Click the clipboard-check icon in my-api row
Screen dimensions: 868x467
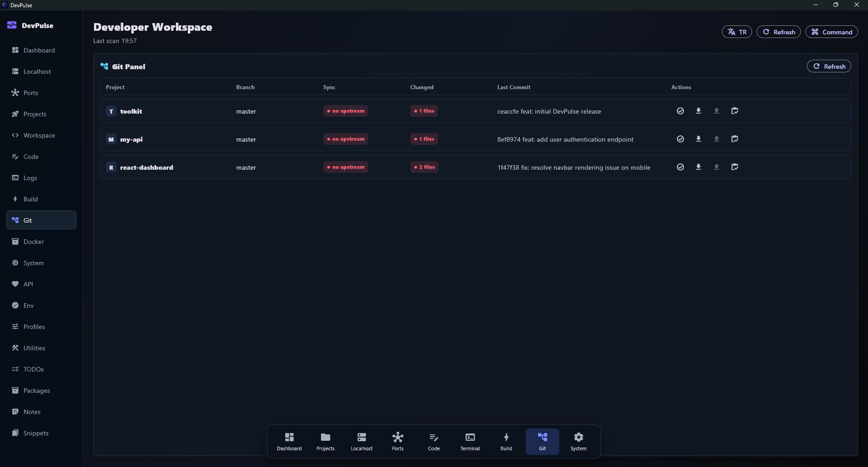coord(735,139)
